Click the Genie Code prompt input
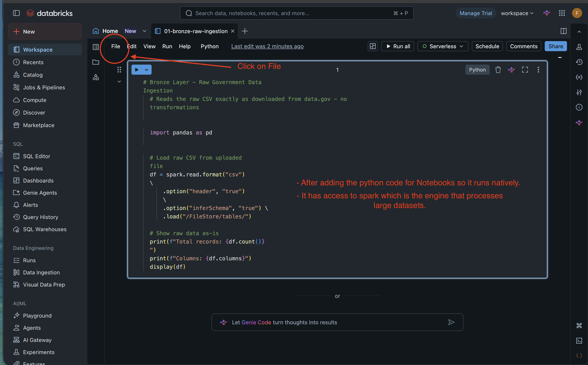 pyautogui.click(x=337, y=322)
